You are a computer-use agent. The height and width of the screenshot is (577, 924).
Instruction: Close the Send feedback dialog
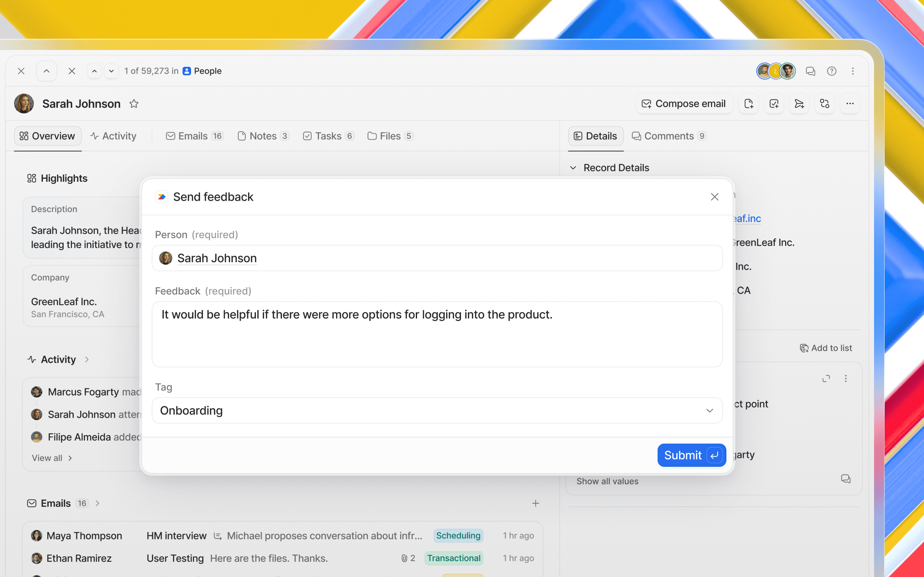[x=715, y=197]
